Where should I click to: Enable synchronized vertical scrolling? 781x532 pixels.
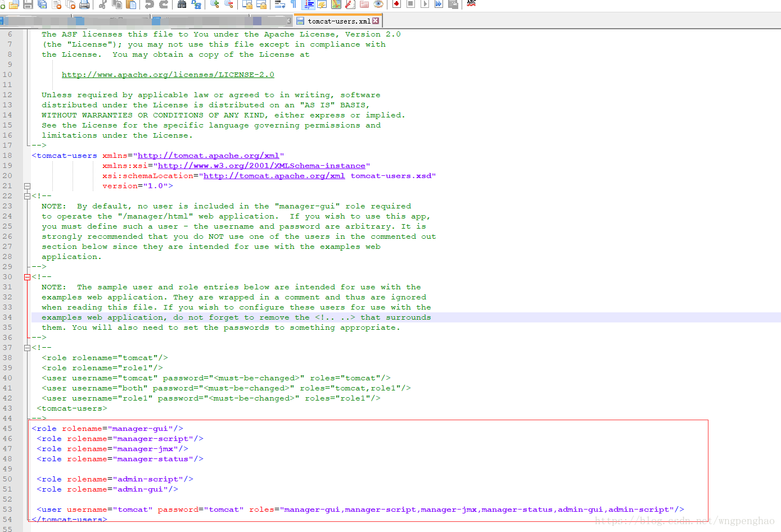(x=247, y=4)
